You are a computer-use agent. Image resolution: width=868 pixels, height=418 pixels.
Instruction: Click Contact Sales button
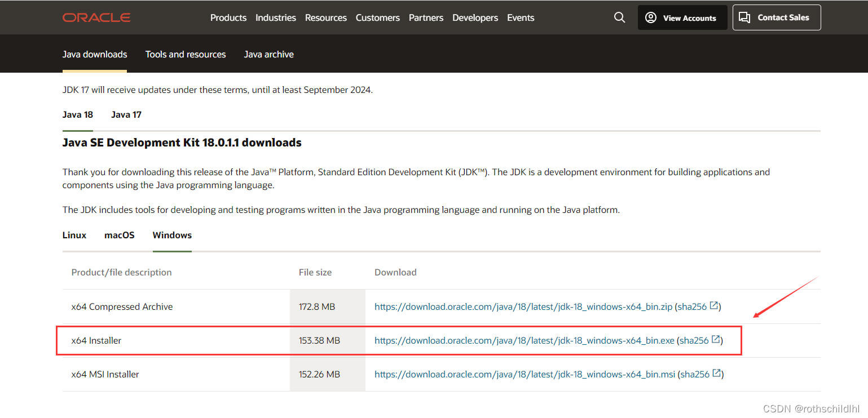(776, 17)
